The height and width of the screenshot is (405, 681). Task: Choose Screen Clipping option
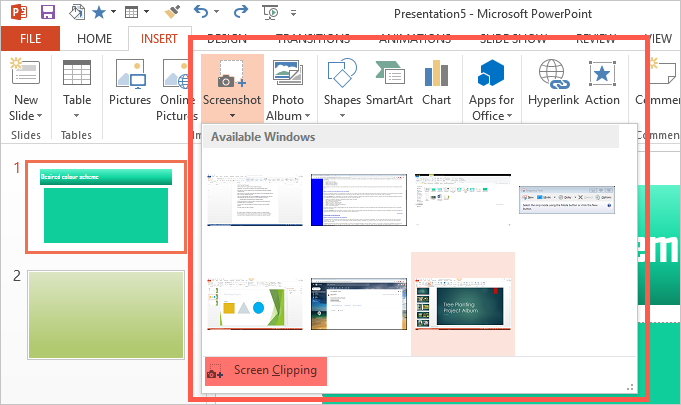click(x=266, y=371)
